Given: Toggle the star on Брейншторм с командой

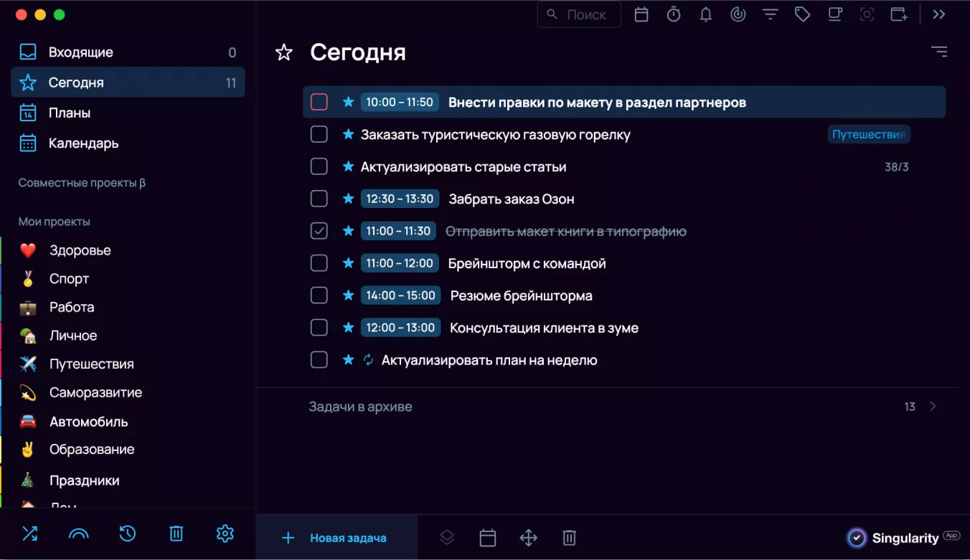Looking at the screenshot, I should [x=349, y=263].
